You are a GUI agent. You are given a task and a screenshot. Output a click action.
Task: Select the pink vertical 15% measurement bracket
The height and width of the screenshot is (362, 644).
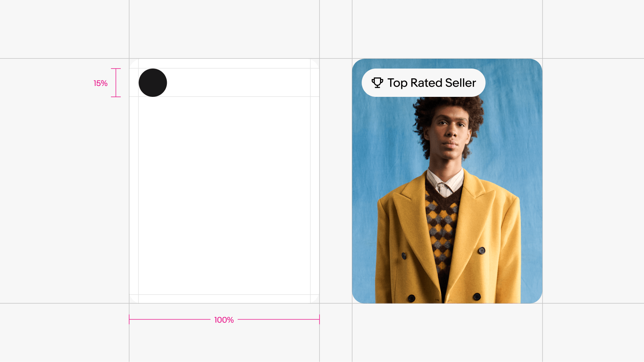pos(116,83)
